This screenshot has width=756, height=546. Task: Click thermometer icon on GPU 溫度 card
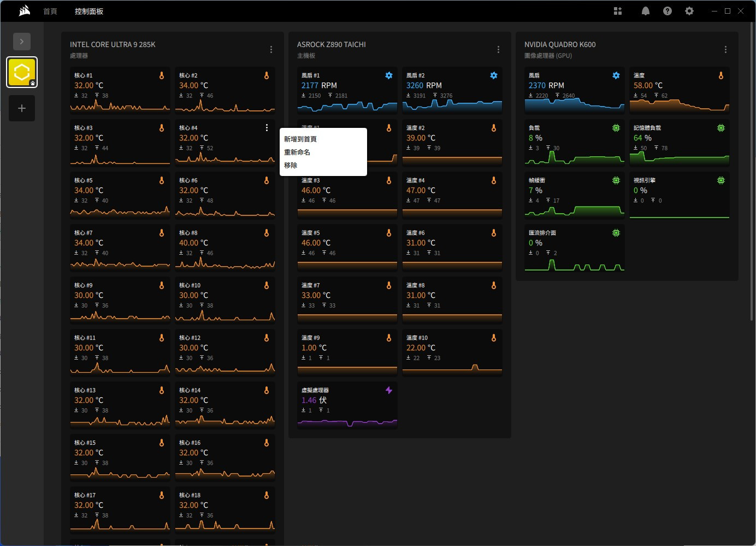(721, 75)
